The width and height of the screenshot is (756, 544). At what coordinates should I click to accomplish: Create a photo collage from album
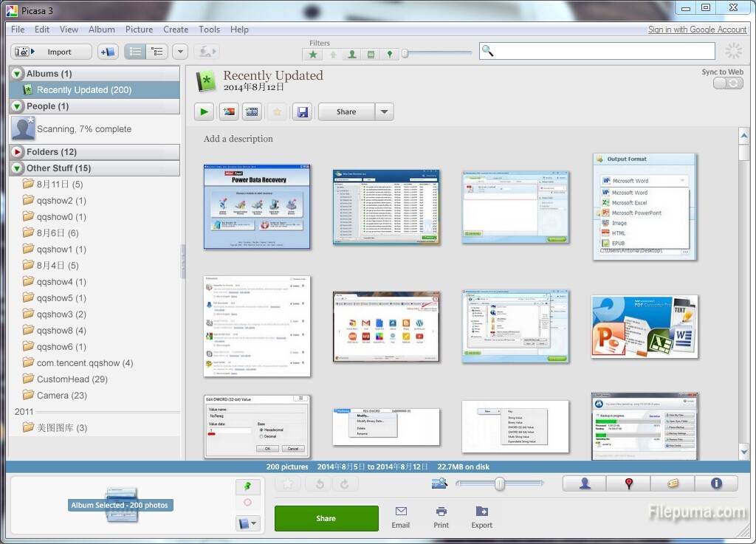click(228, 112)
